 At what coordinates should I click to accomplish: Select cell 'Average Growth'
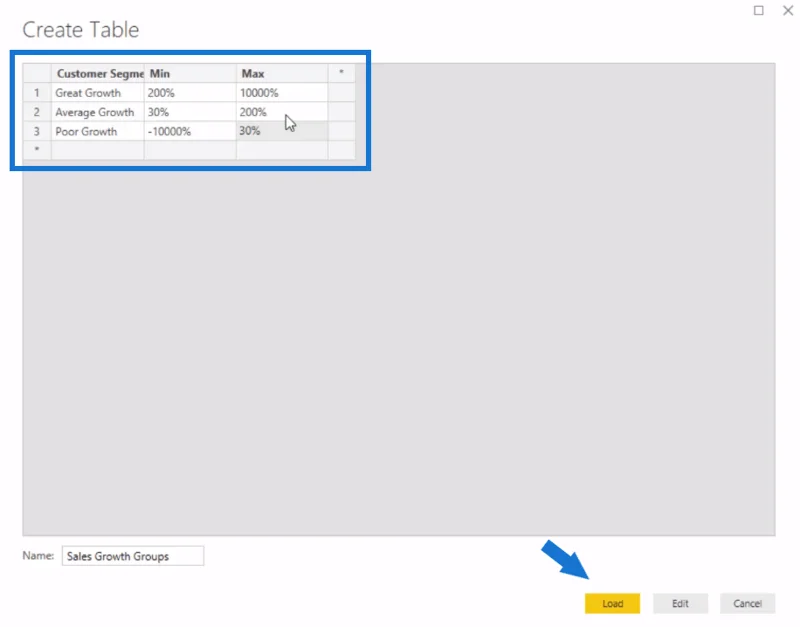(97, 112)
